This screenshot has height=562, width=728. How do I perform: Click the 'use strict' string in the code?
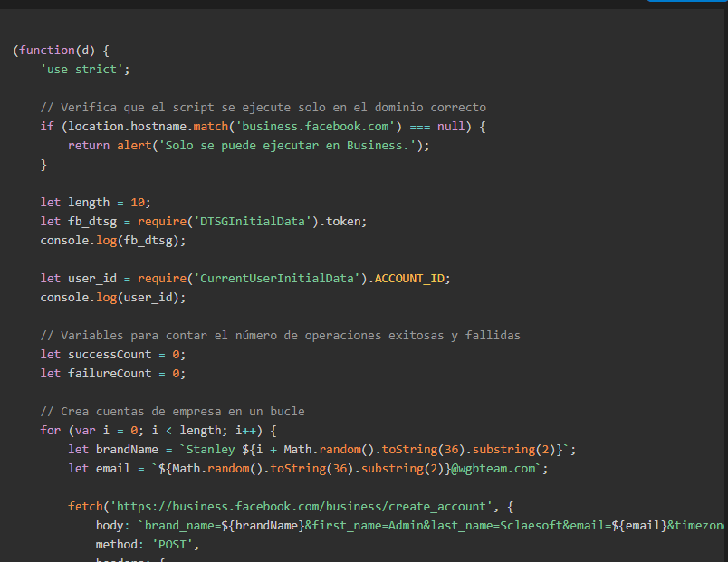click(85, 69)
